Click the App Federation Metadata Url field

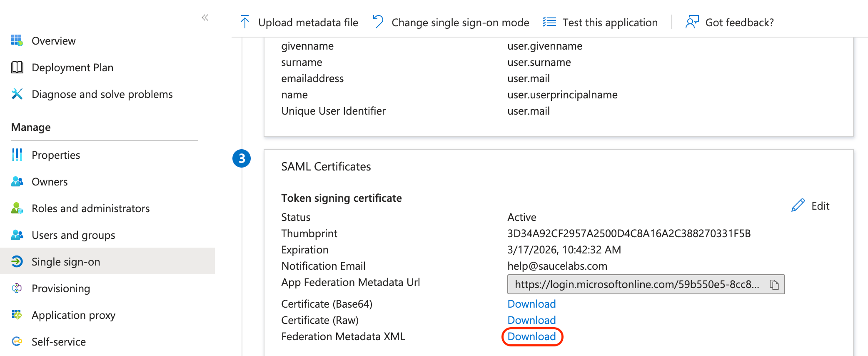(636, 285)
